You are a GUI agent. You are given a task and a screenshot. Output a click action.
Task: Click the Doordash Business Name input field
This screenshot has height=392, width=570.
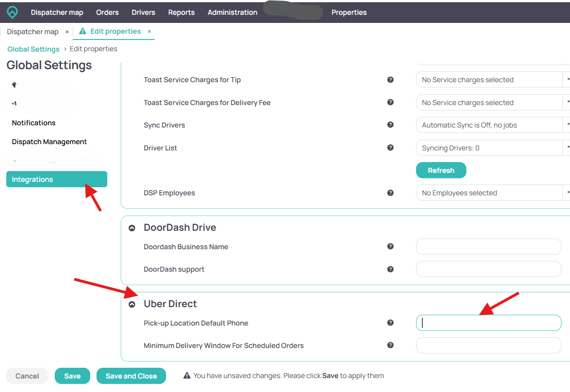pyautogui.click(x=488, y=247)
